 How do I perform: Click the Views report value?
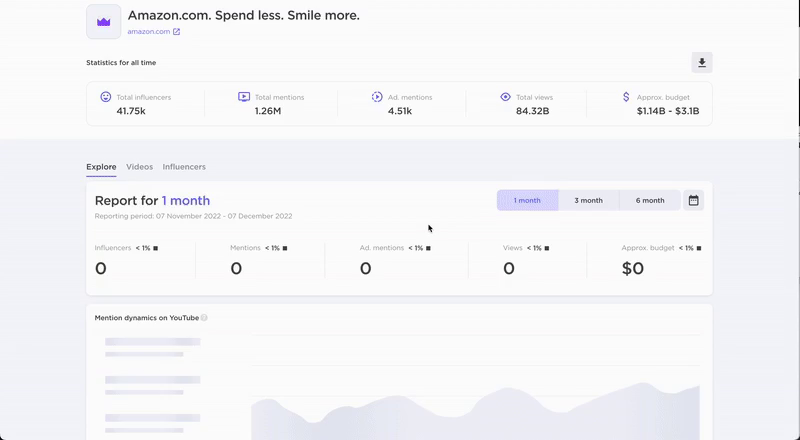(x=509, y=268)
